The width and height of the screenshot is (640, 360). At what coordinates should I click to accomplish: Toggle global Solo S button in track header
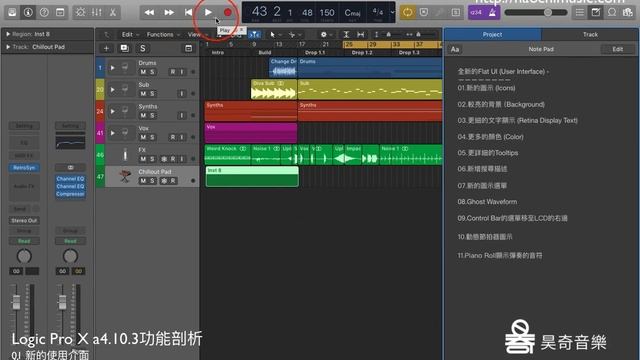(142, 49)
